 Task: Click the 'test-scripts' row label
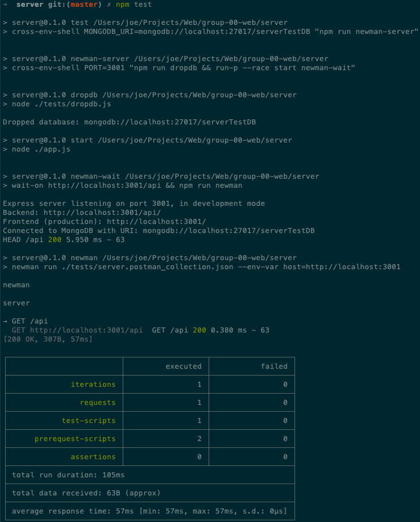[x=89, y=421]
